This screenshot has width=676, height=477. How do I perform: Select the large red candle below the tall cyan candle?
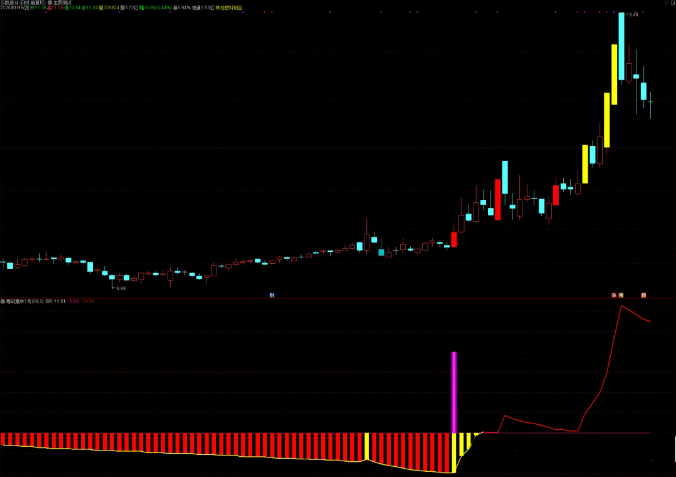[498, 199]
